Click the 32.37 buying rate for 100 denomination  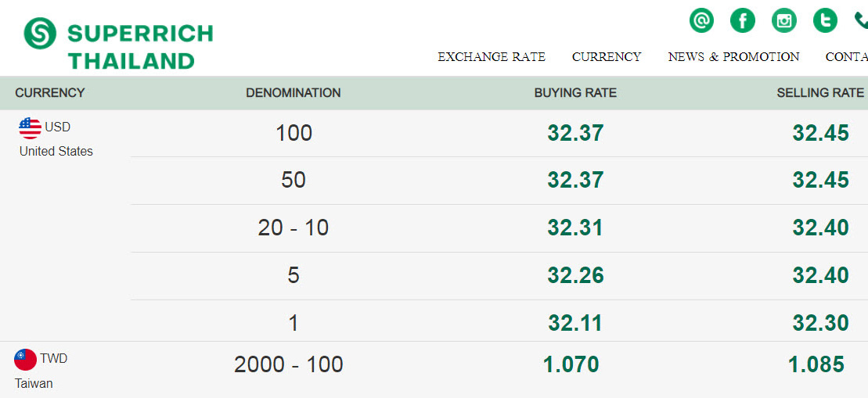pyautogui.click(x=575, y=133)
